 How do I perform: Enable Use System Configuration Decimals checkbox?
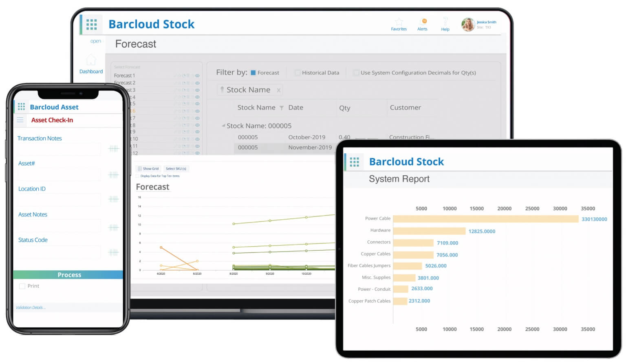tap(356, 73)
